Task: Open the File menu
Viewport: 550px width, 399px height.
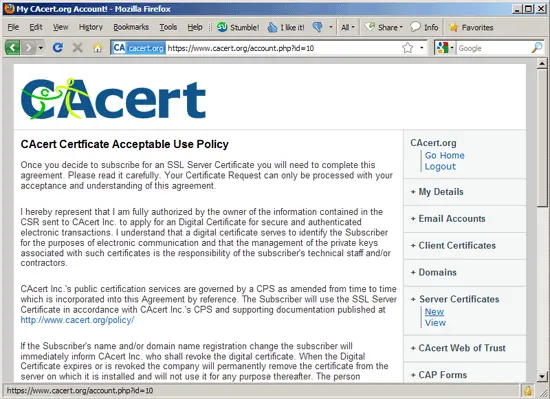Action: click(13, 27)
